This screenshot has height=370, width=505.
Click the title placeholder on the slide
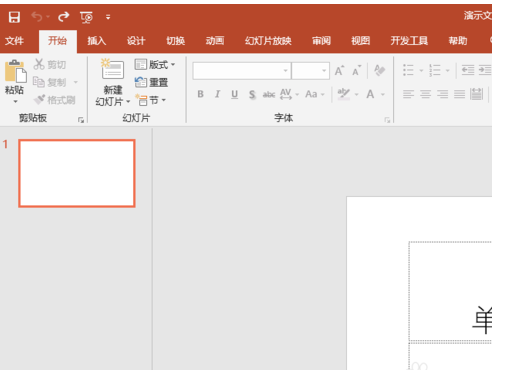click(x=450, y=292)
